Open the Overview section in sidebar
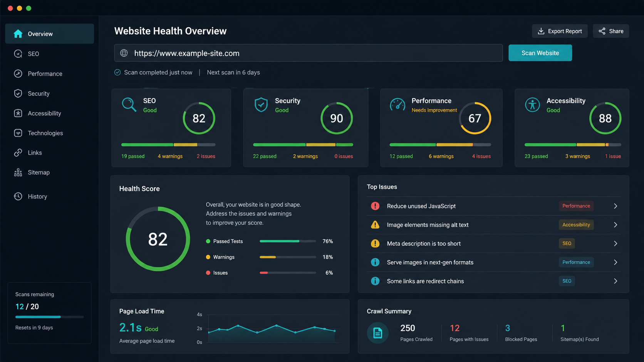Image resolution: width=644 pixels, height=362 pixels. [x=50, y=33]
